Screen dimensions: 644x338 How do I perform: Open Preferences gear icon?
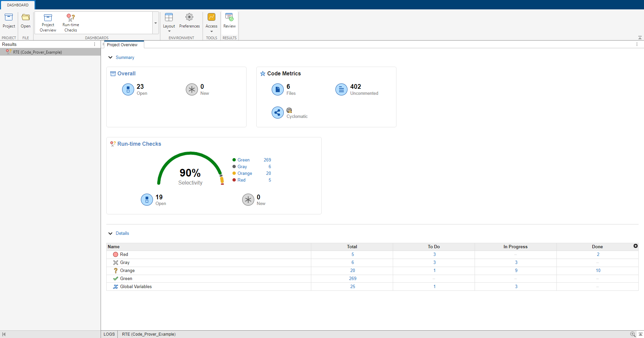(190, 17)
